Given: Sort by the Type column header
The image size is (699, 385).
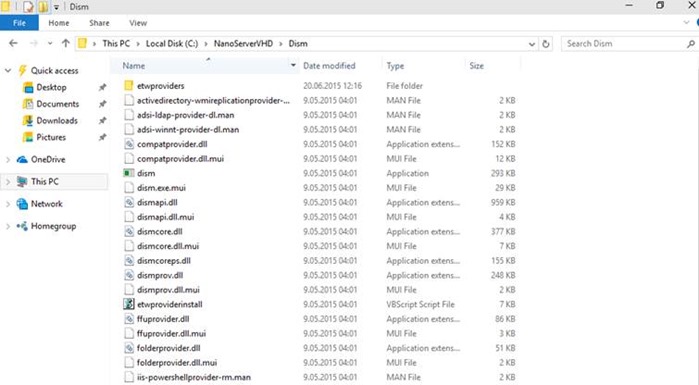Looking at the screenshot, I should [x=395, y=66].
